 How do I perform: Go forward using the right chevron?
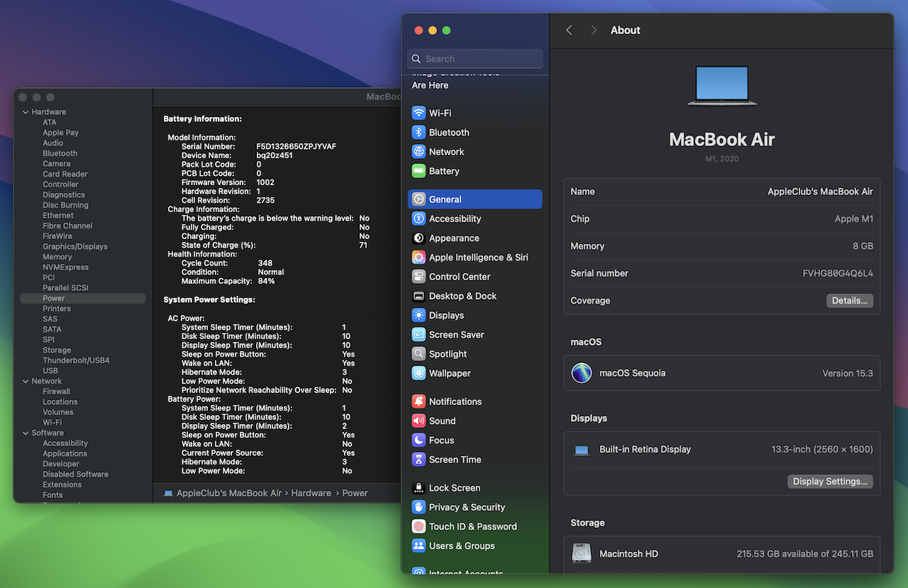pos(594,30)
